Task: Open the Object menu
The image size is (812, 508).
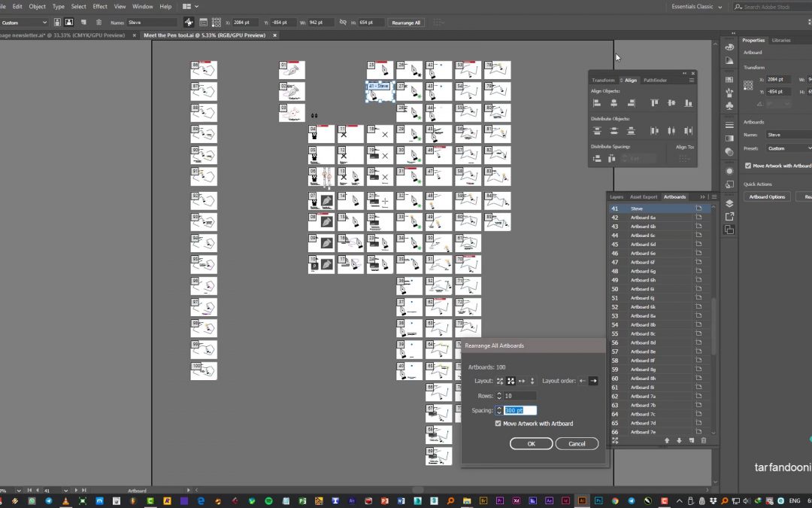Action: pos(38,7)
